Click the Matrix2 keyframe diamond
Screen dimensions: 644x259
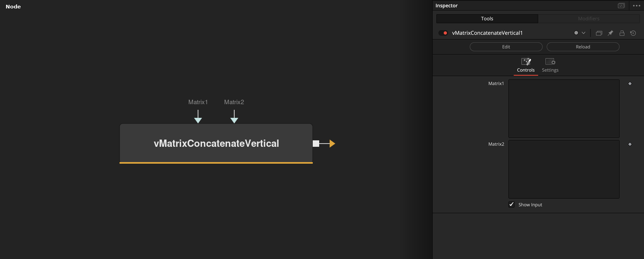point(630,144)
